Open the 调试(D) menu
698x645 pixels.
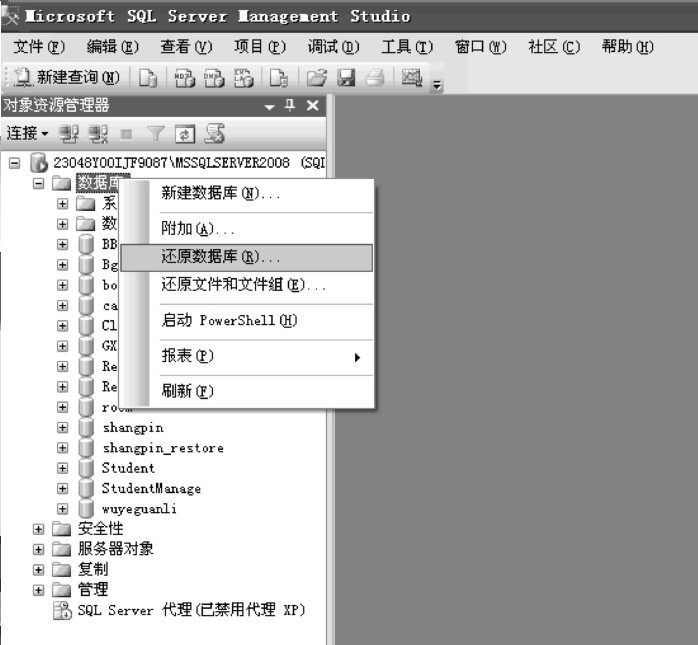tap(333, 46)
